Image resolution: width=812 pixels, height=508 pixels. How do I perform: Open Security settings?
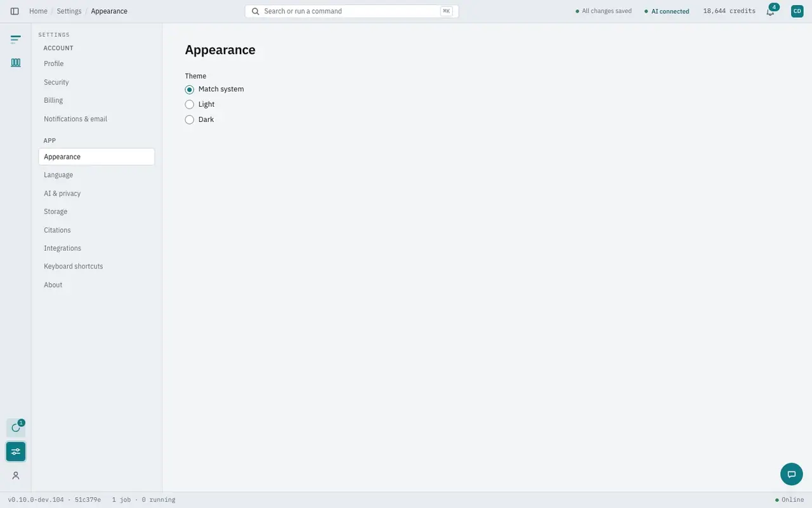(96, 82)
